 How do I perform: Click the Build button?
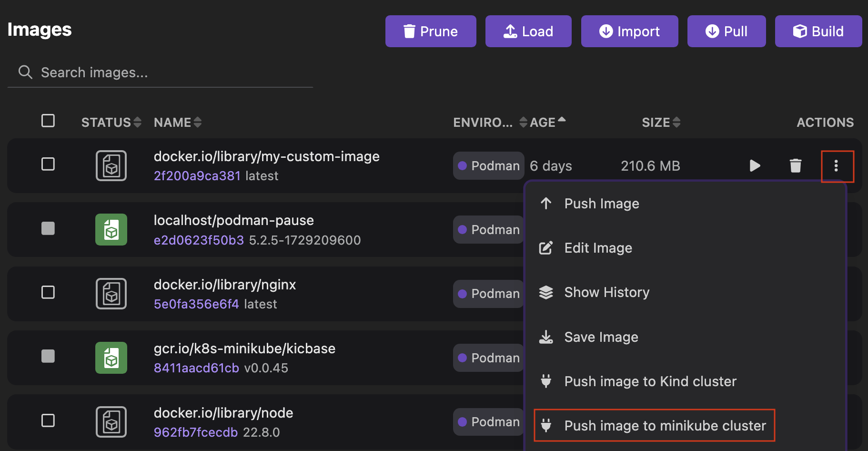pyautogui.click(x=818, y=31)
